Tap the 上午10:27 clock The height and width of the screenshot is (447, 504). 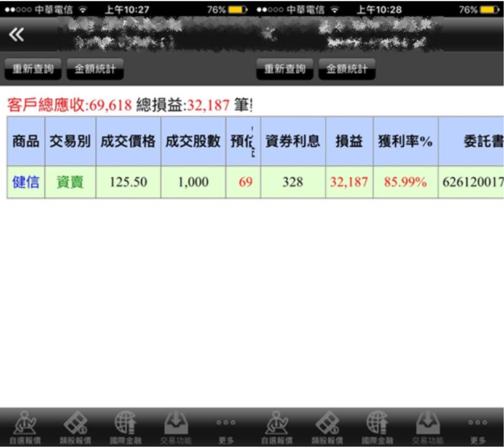click(x=127, y=10)
